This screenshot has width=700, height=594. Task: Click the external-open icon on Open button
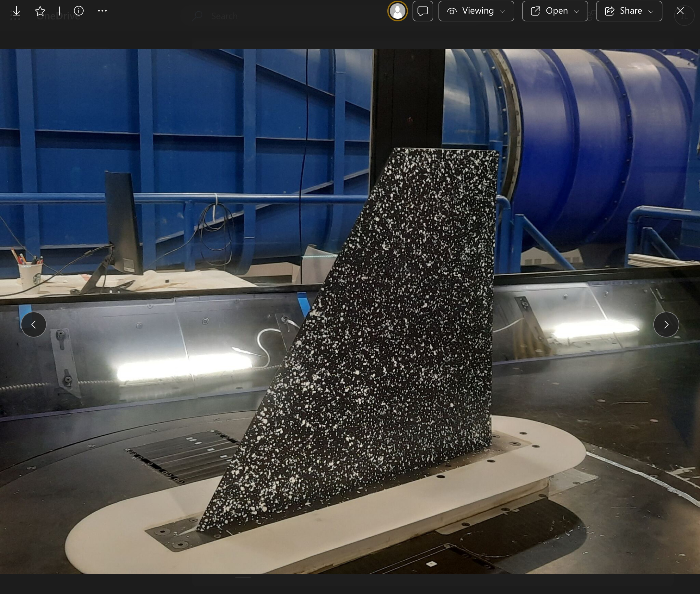pos(535,11)
